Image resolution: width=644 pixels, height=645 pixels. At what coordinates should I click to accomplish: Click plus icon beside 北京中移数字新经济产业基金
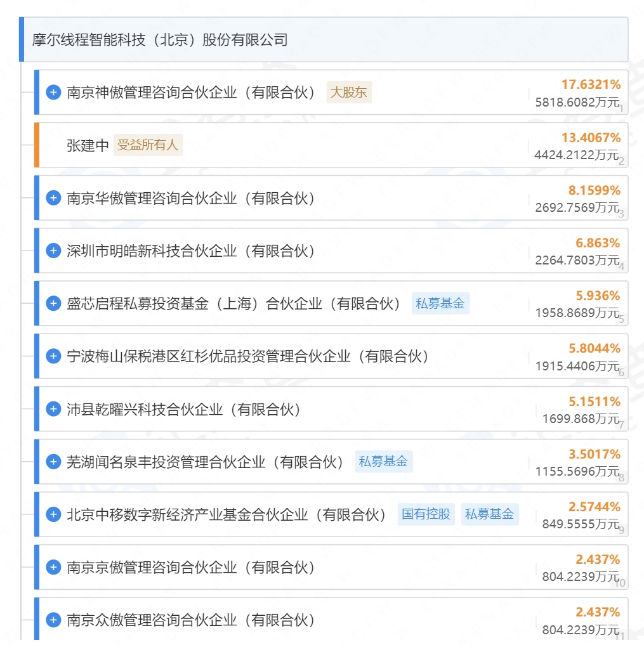53,514
